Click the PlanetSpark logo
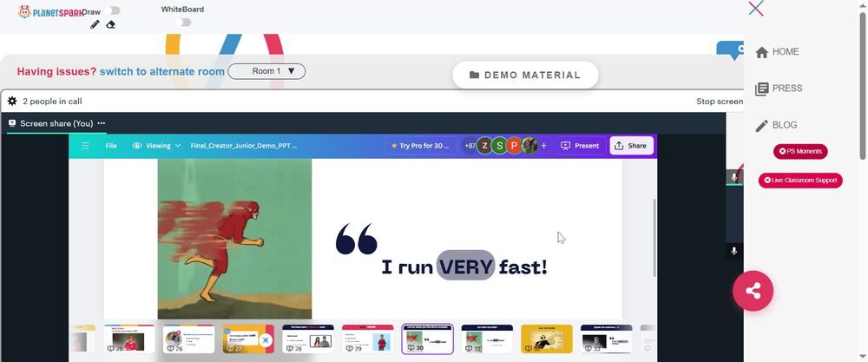 click(49, 11)
